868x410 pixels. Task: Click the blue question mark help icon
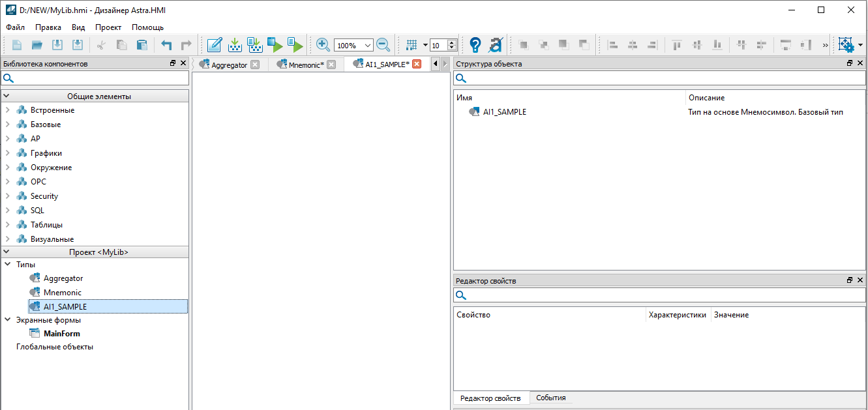coord(475,45)
